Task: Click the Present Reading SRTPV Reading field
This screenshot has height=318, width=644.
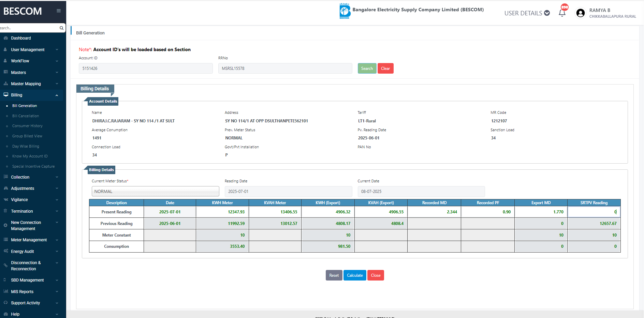Action: (x=594, y=212)
